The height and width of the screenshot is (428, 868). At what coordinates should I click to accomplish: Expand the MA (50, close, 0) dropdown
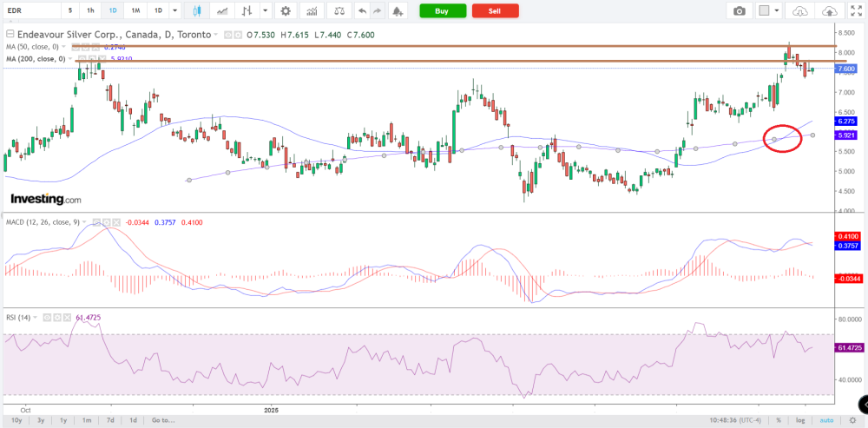[x=63, y=47]
